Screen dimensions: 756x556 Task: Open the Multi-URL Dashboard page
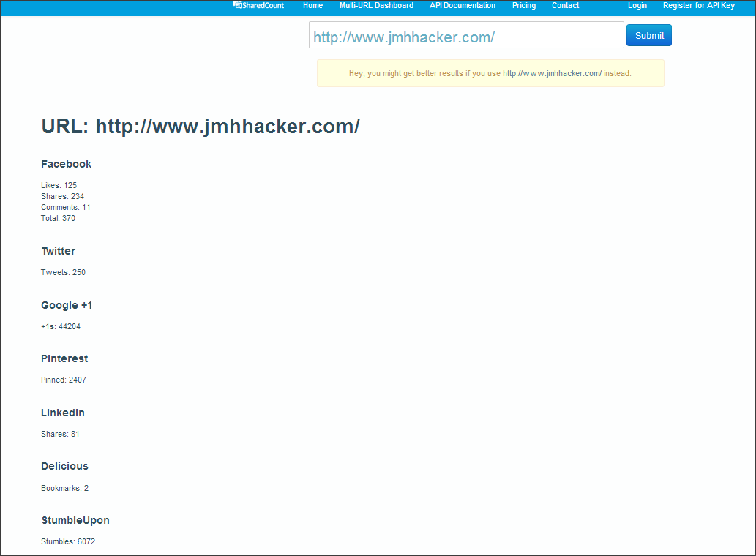[376, 5]
